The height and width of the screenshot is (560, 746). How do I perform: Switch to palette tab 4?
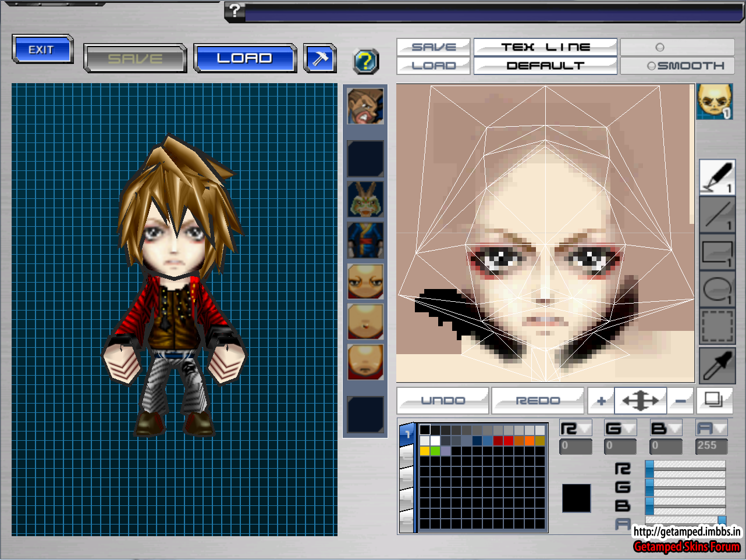point(407,500)
